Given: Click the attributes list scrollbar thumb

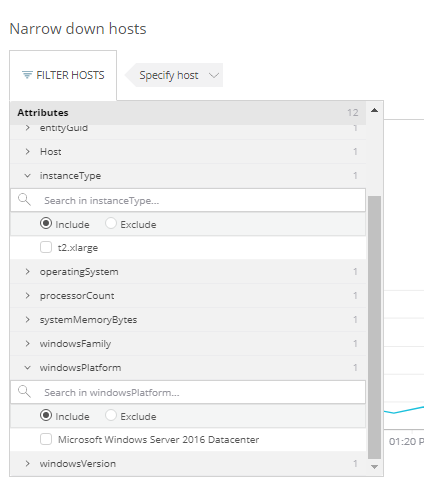Looking at the screenshot, I should 374,327.
